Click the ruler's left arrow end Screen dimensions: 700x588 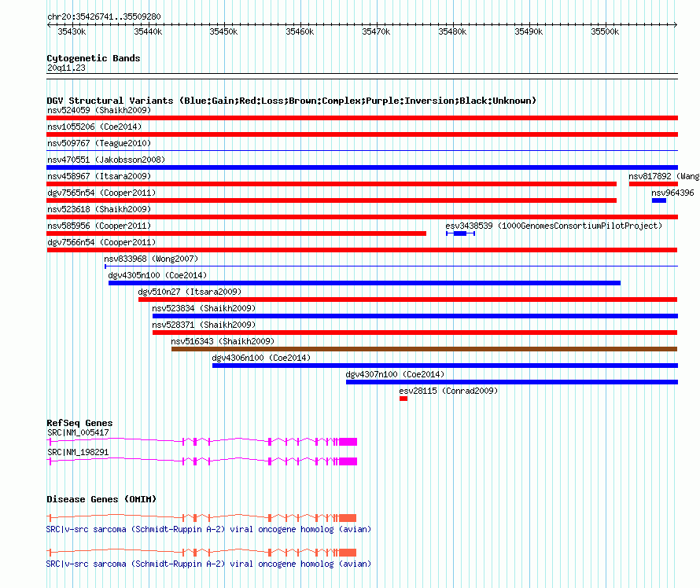click(x=49, y=25)
